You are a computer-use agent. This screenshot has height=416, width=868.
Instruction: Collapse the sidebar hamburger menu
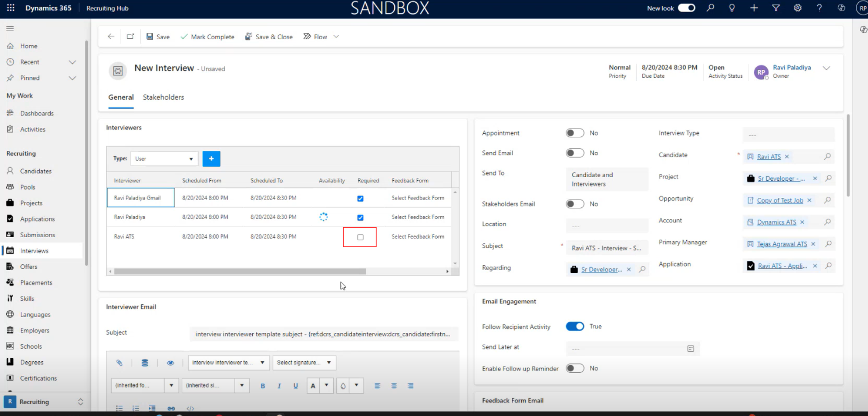[x=10, y=28]
